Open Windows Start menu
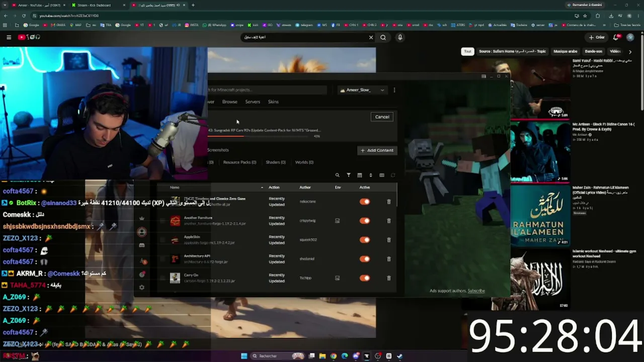Viewport: 644px width, 362px height. [244, 356]
